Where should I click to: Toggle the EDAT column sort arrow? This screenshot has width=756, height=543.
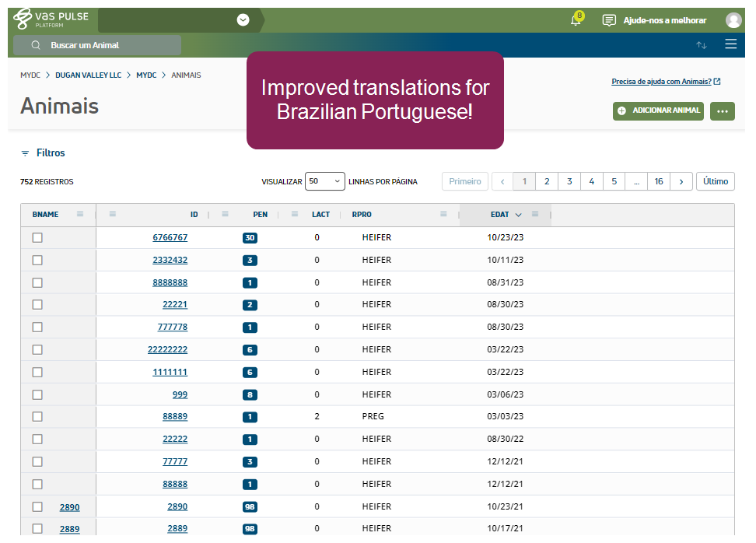tap(519, 215)
